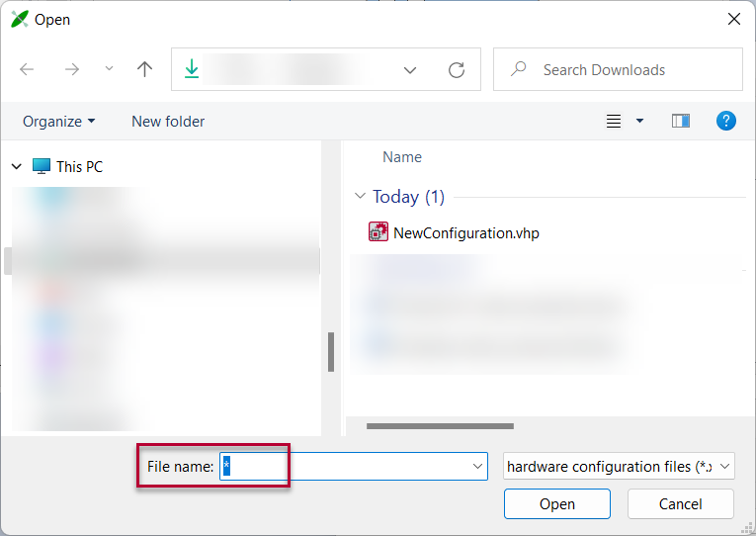Click the Back navigation arrow
This screenshot has height=536, width=756.
point(27,69)
